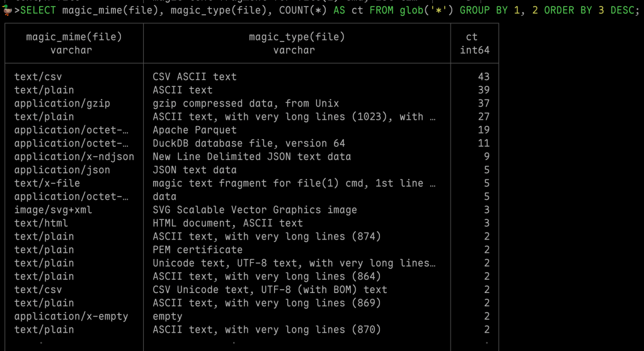
Task: Click "SVG Scalable Vector Graphics image" cell
Action: 255,210
